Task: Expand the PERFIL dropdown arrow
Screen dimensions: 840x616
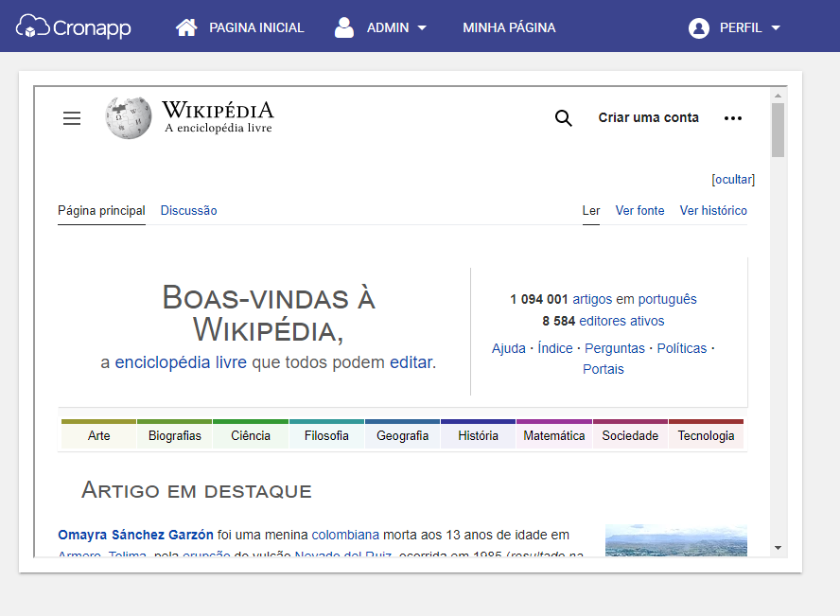Action: point(776,27)
